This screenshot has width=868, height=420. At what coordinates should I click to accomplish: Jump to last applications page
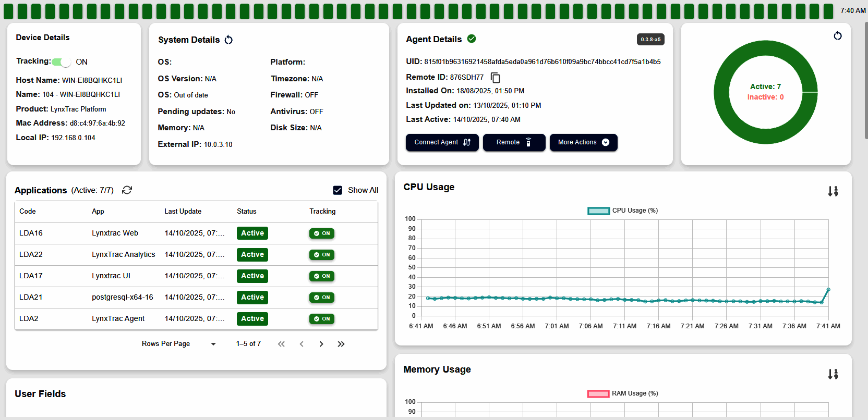click(x=341, y=344)
